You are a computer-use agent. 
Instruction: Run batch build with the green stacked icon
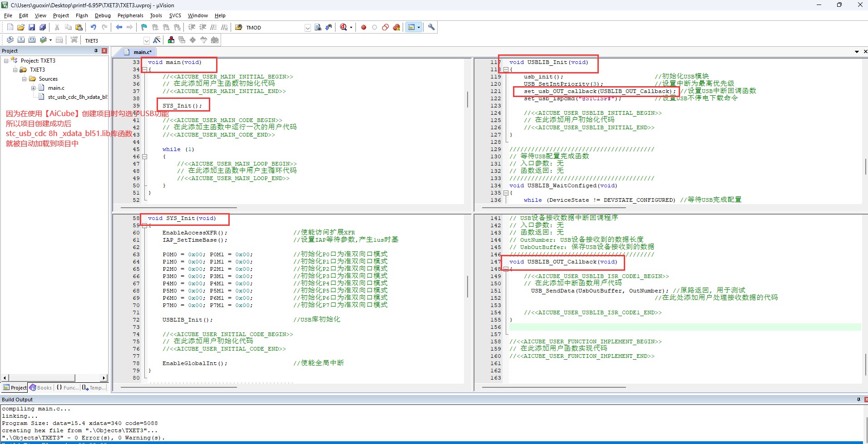pos(43,40)
